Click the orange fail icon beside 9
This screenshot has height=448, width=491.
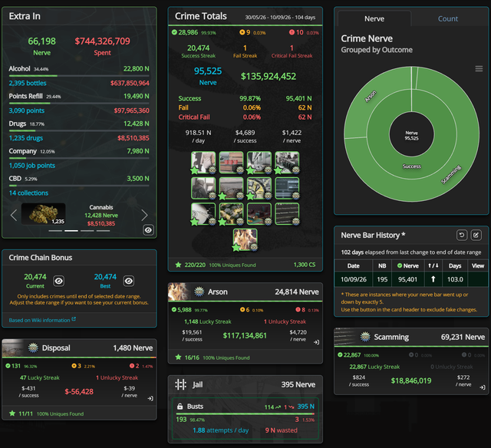[x=242, y=32]
